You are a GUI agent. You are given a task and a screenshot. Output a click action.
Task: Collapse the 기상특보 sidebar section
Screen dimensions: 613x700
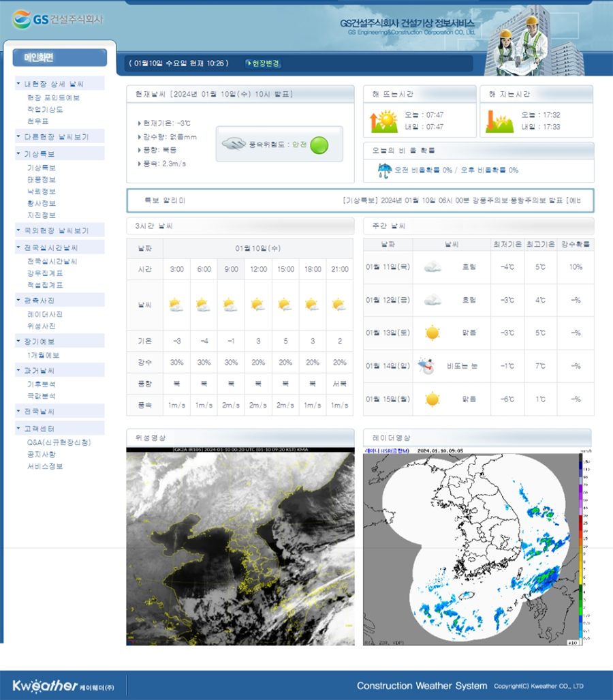point(40,154)
